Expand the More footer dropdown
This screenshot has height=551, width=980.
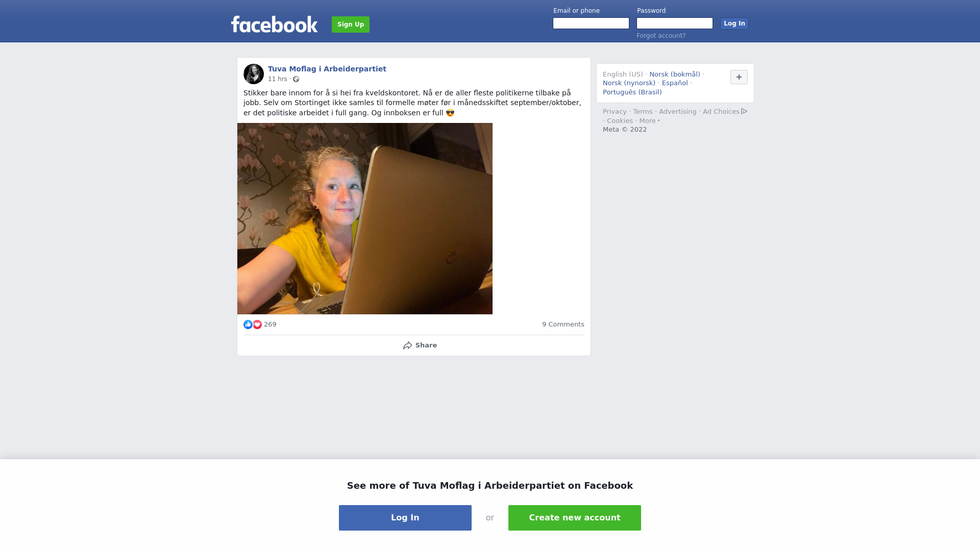(x=650, y=121)
